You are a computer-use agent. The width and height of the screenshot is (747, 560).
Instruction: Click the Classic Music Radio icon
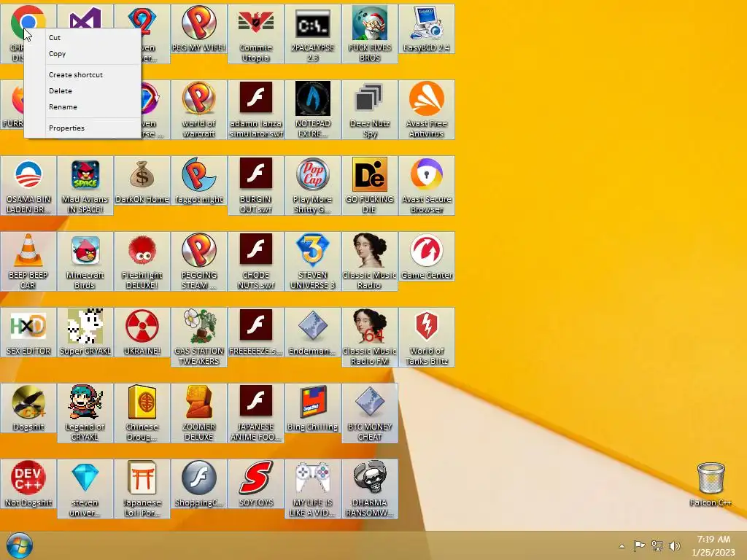click(x=370, y=261)
